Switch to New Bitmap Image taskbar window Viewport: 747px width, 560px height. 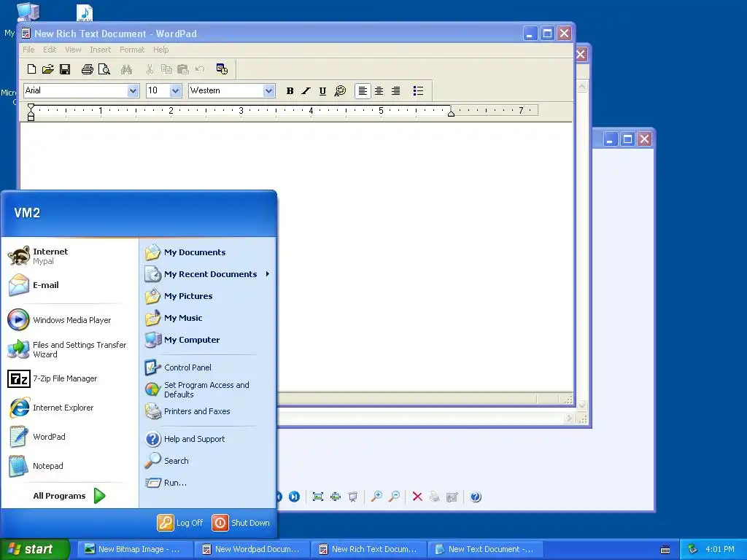tap(136, 549)
